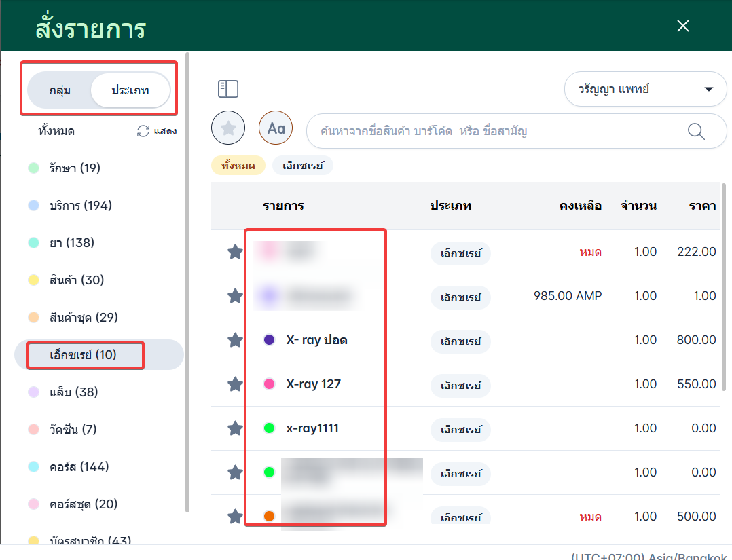Star the item with 985.00 AMP stock

point(235,296)
